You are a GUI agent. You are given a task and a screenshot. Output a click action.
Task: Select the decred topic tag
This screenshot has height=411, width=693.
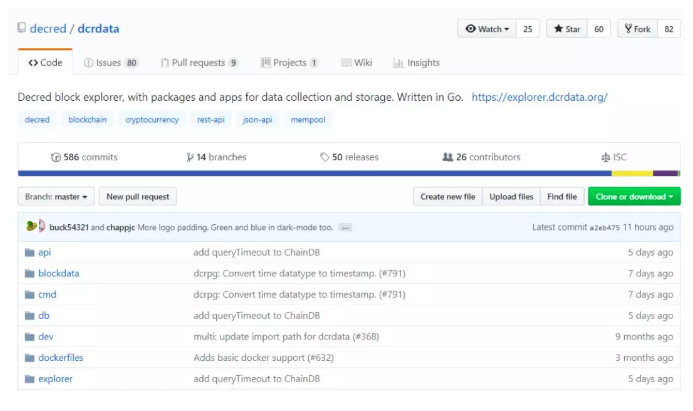pos(37,120)
